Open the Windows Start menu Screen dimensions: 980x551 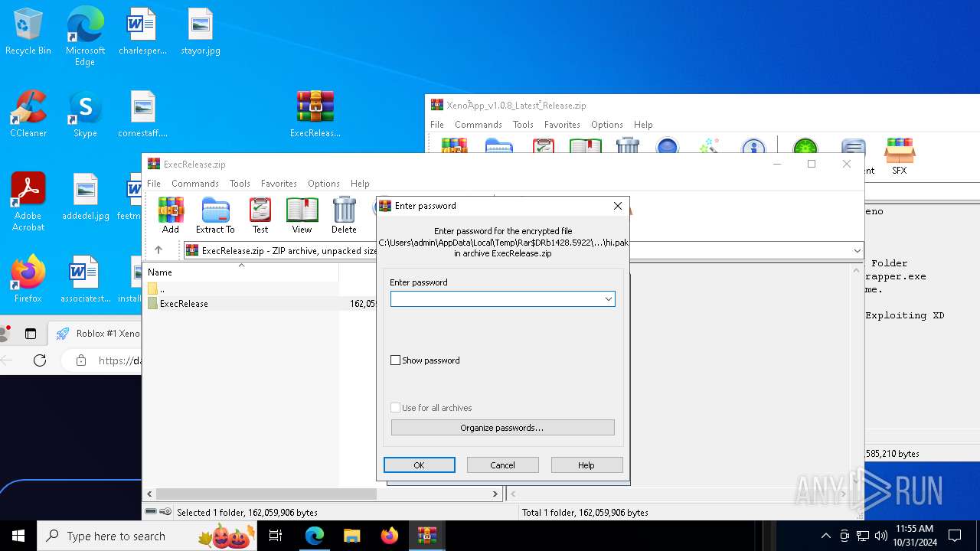click(x=18, y=536)
